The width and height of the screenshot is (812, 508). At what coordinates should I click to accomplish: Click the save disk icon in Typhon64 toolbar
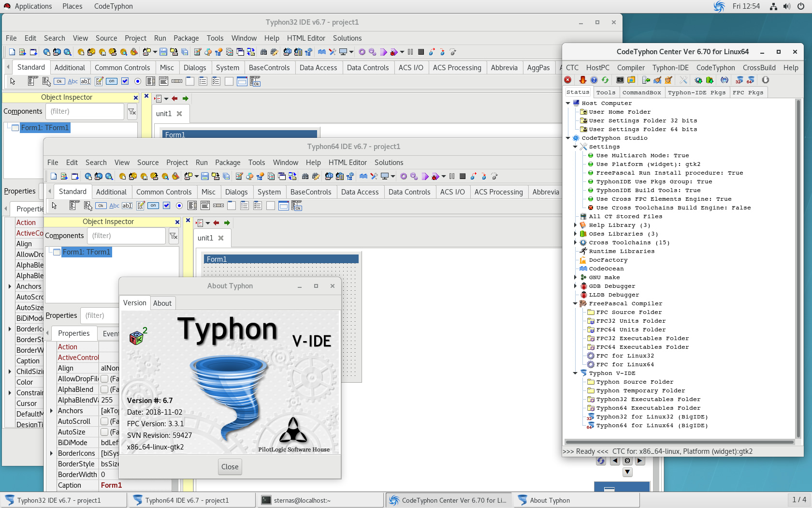click(x=205, y=176)
